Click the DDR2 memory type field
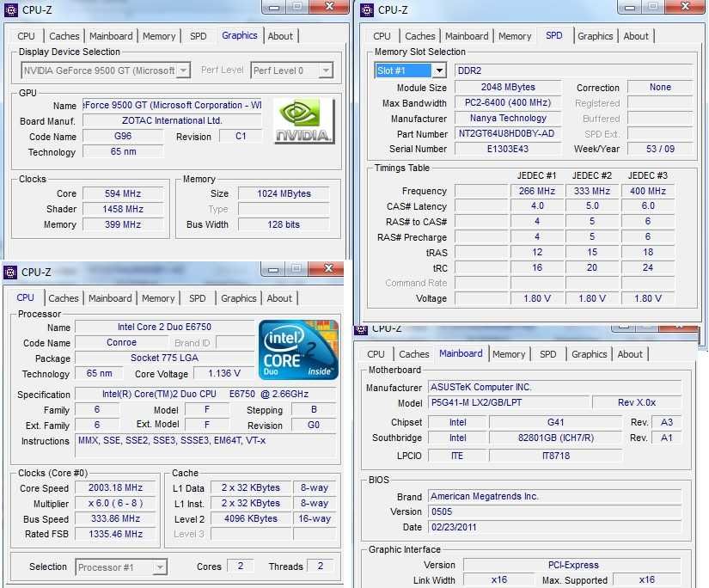This screenshot has width=709, height=588. 573,70
